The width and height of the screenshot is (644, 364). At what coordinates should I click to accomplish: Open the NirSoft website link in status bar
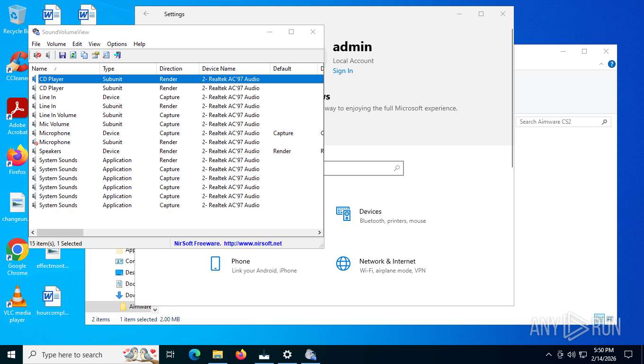(x=253, y=244)
